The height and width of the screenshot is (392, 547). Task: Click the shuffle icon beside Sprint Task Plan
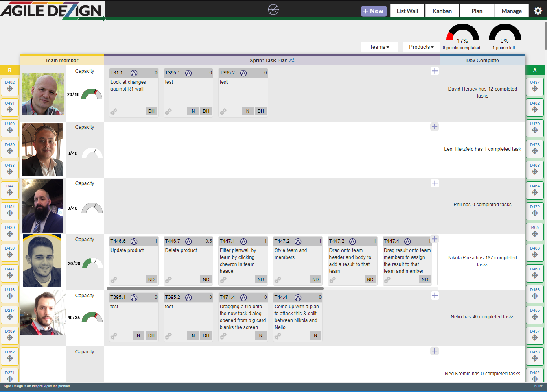[x=291, y=61]
